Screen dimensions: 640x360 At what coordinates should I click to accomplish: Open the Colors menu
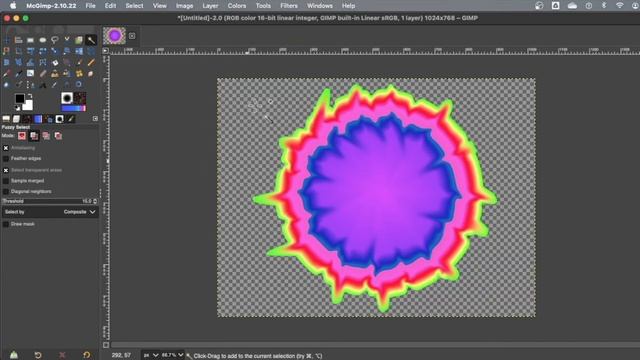click(x=237, y=6)
